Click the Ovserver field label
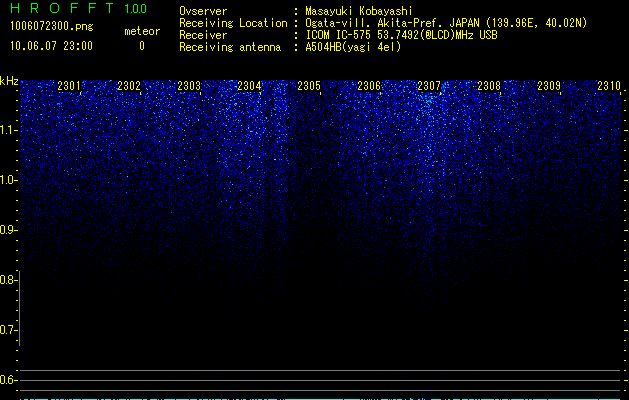Screen dimensions: 629x400 [x=203, y=11]
